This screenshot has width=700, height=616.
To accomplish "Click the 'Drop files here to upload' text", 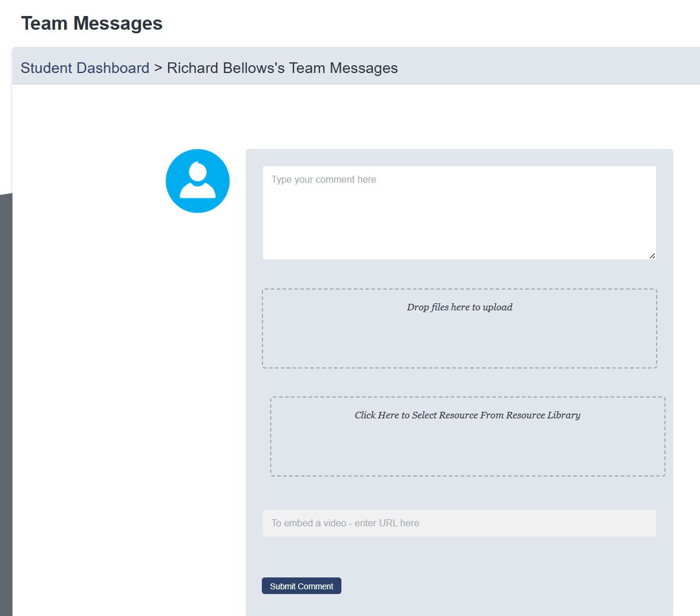I will [459, 307].
